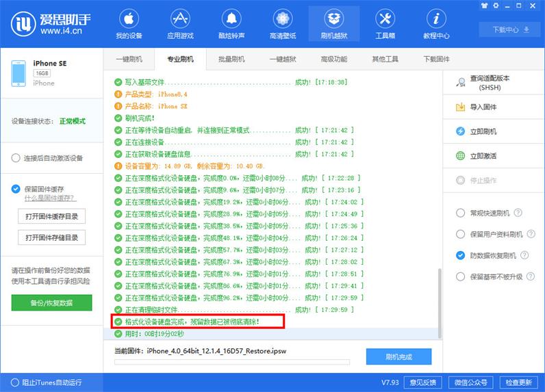Click the firmware progress bar
This screenshot has width=545, height=392.
pos(232,362)
